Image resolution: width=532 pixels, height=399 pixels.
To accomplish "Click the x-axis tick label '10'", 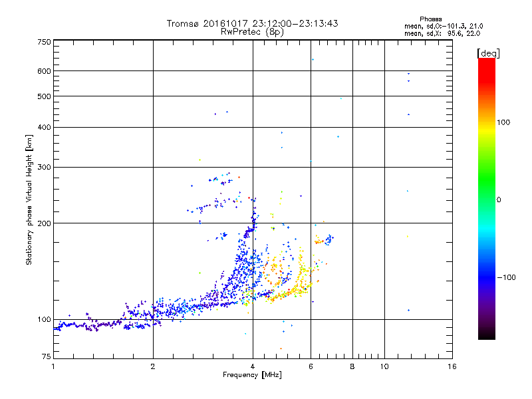I will point(384,366).
